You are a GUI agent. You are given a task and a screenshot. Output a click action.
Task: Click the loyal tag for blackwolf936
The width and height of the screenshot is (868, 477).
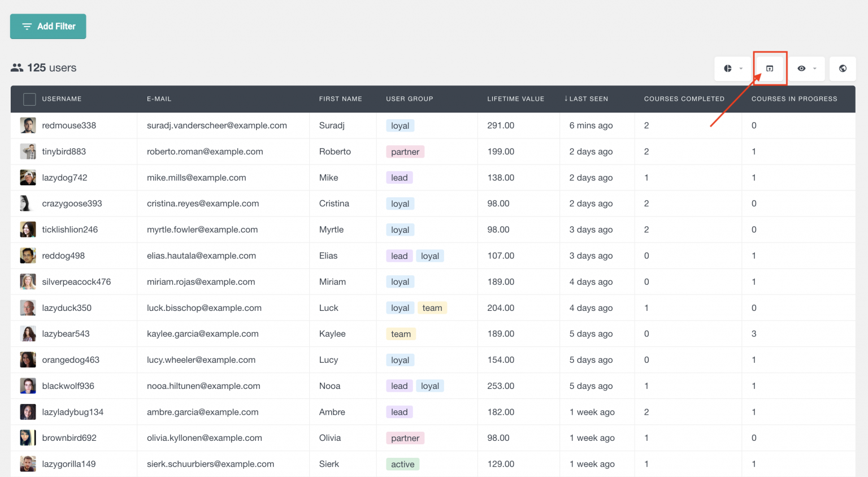(430, 386)
